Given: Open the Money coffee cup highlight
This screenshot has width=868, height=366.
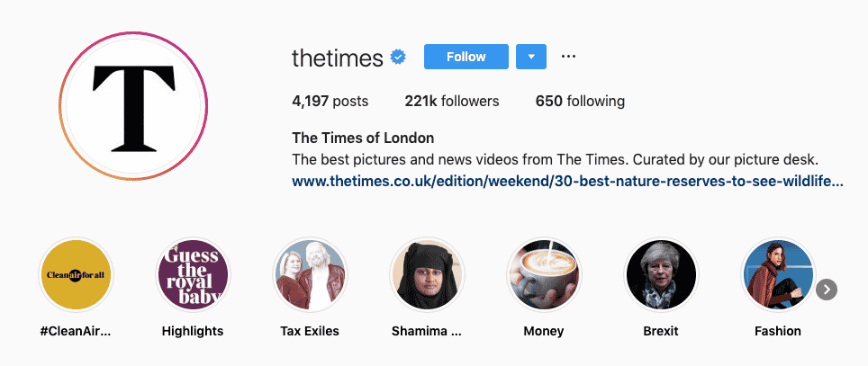Looking at the screenshot, I should [544, 275].
